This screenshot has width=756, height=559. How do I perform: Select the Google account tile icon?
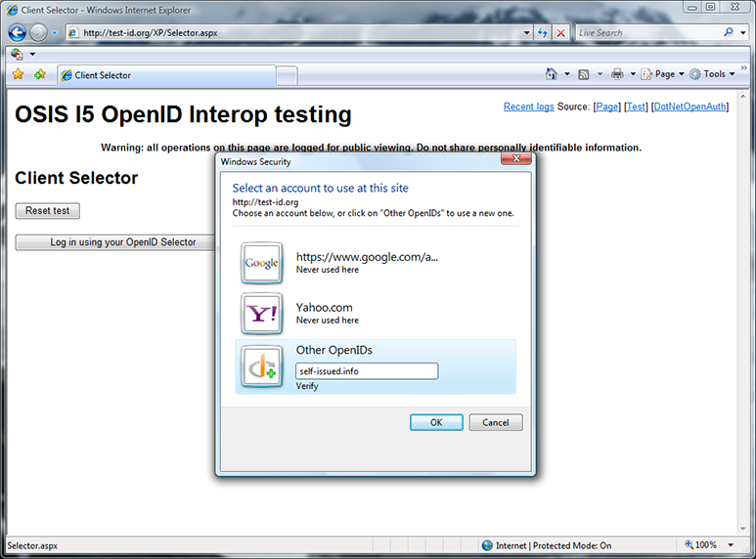point(261,263)
